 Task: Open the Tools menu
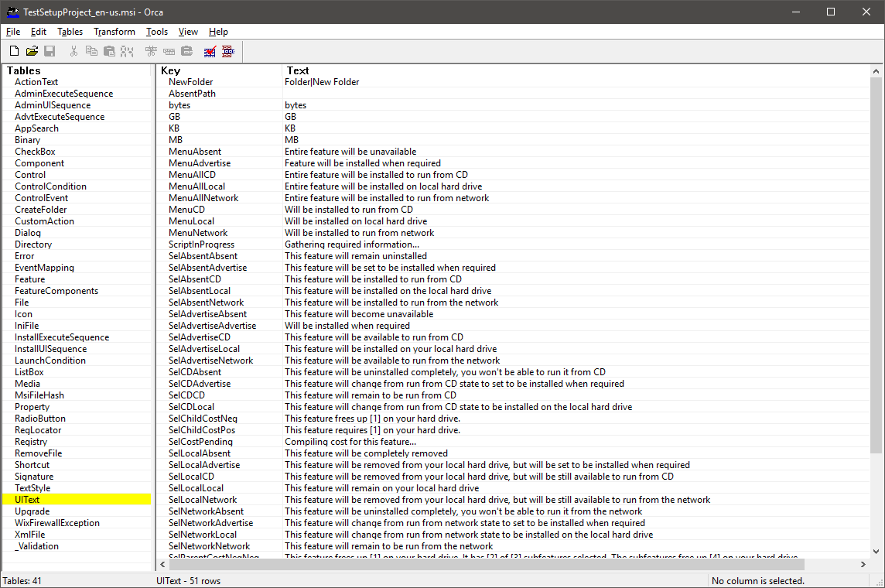156,32
